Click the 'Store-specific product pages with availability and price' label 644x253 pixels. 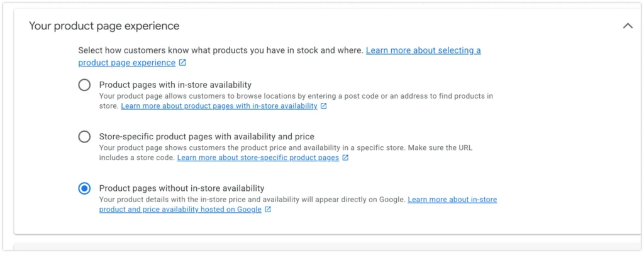[x=206, y=136]
